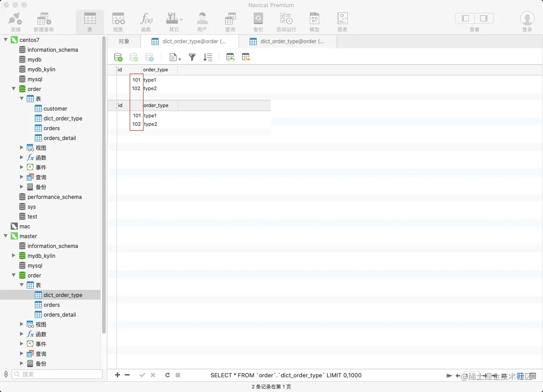The image size is (543, 392).
Task: Create a new query with 新建查询
Action: coord(44,22)
